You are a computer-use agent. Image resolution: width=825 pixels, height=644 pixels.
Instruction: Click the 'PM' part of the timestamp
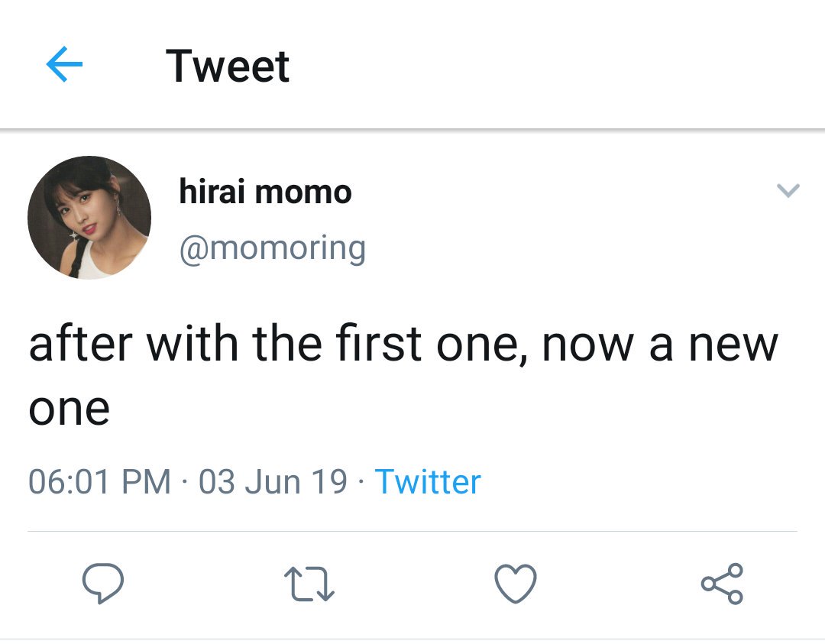pyautogui.click(x=146, y=481)
